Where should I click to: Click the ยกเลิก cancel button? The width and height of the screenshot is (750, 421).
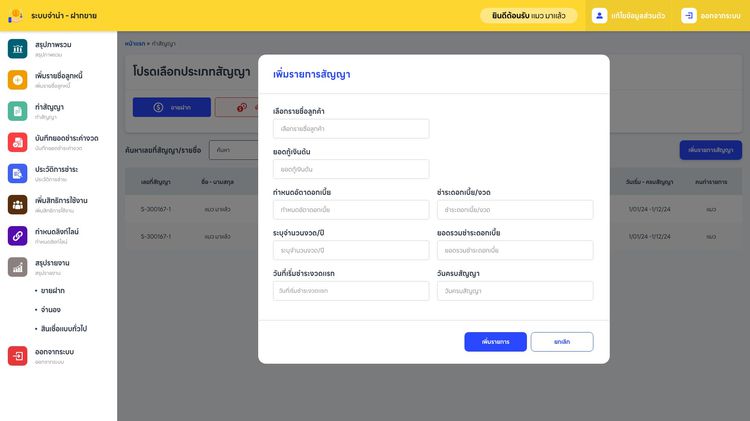pyautogui.click(x=561, y=342)
